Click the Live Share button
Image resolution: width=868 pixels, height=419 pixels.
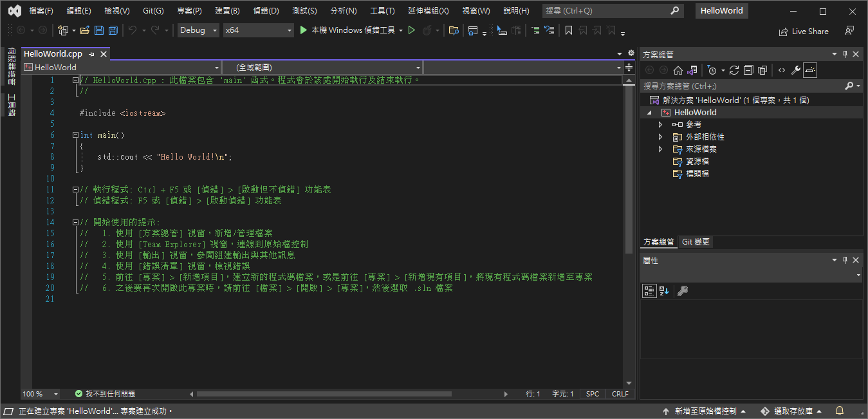click(804, 31)
